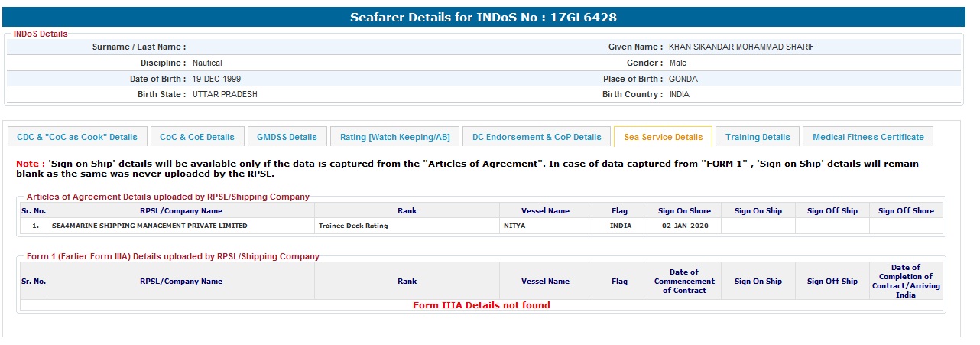Click the Form IIIA Details not found message

click(x=482, y=305)
